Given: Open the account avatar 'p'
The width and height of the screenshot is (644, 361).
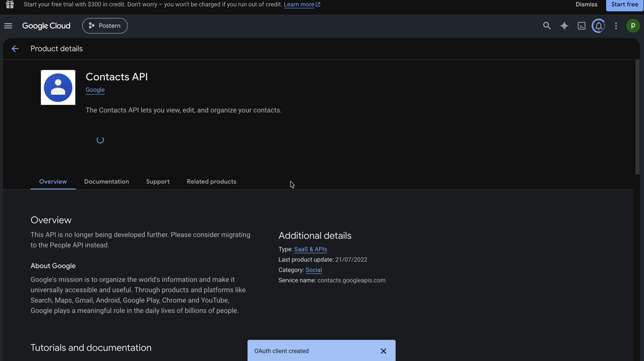Looking at the screenshot, I should [633, 26].
